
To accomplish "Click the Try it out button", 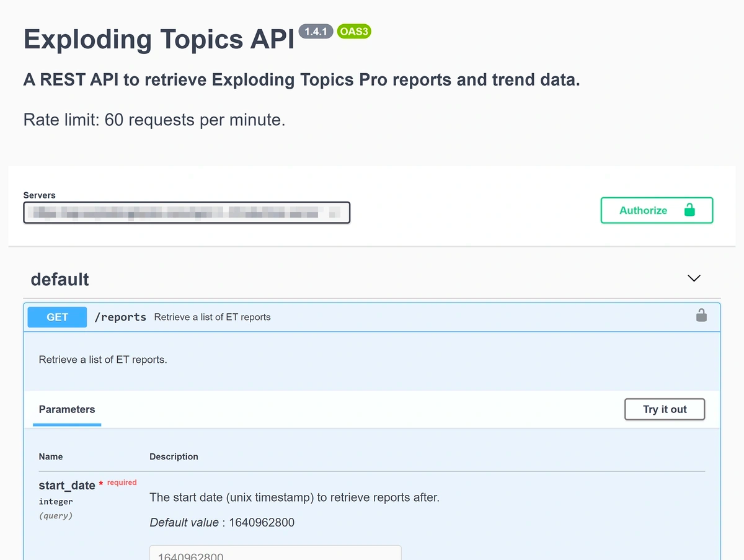I will (665, 409).
